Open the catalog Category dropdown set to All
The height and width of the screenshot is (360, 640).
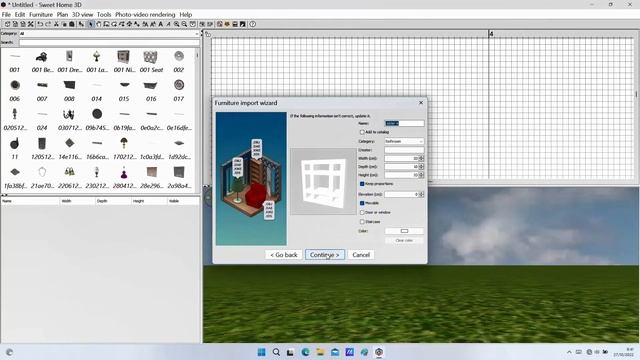[x=109, y=33]
